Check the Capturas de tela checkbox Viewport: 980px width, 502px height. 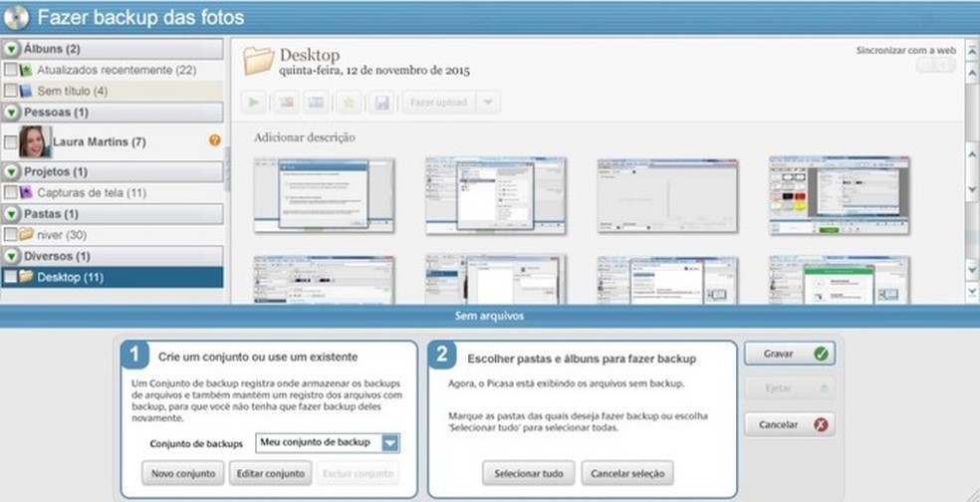pos(10,192)
